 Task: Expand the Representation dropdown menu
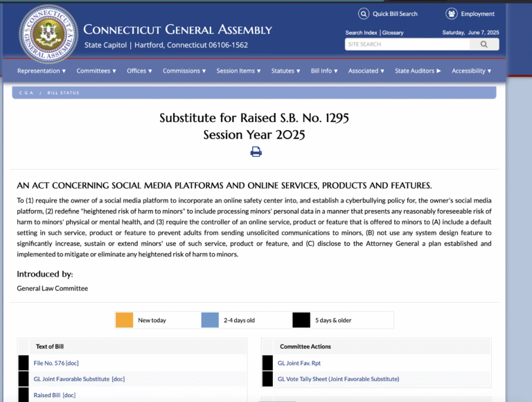point(42,71)
